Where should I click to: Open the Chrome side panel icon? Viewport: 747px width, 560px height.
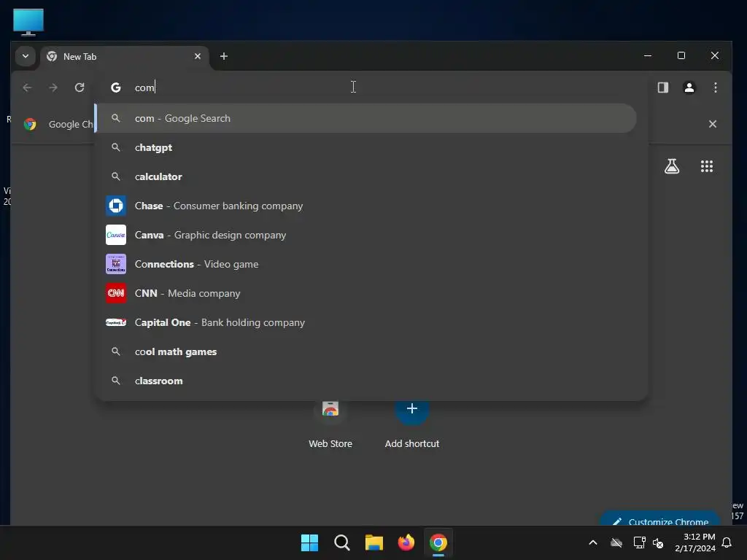[662, 87]
